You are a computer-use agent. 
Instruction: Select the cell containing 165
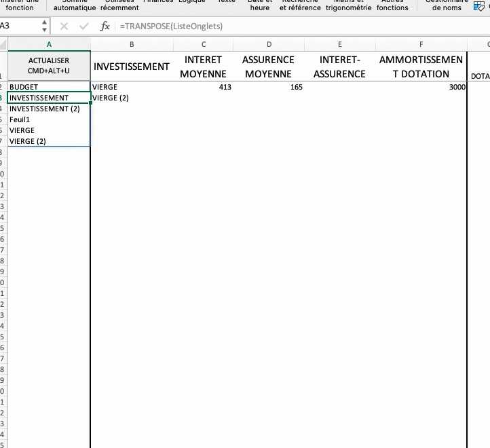click(269, 87)
